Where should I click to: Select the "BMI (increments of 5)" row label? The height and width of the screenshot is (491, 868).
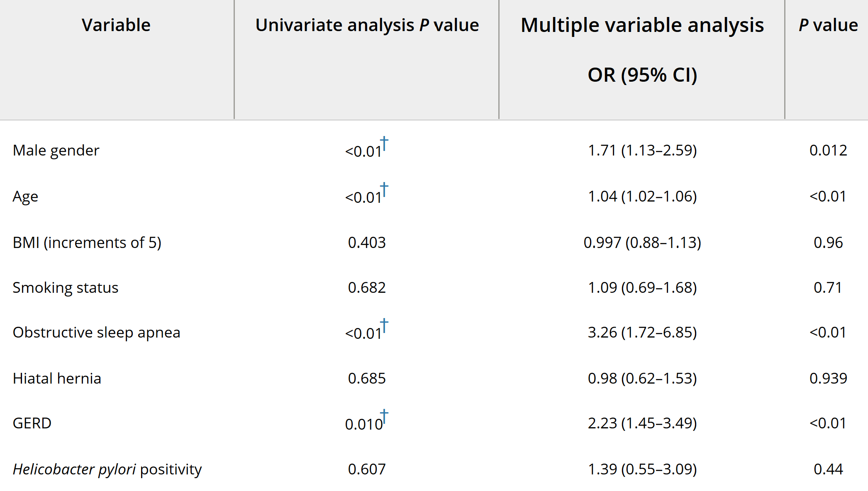click(87, 243)
